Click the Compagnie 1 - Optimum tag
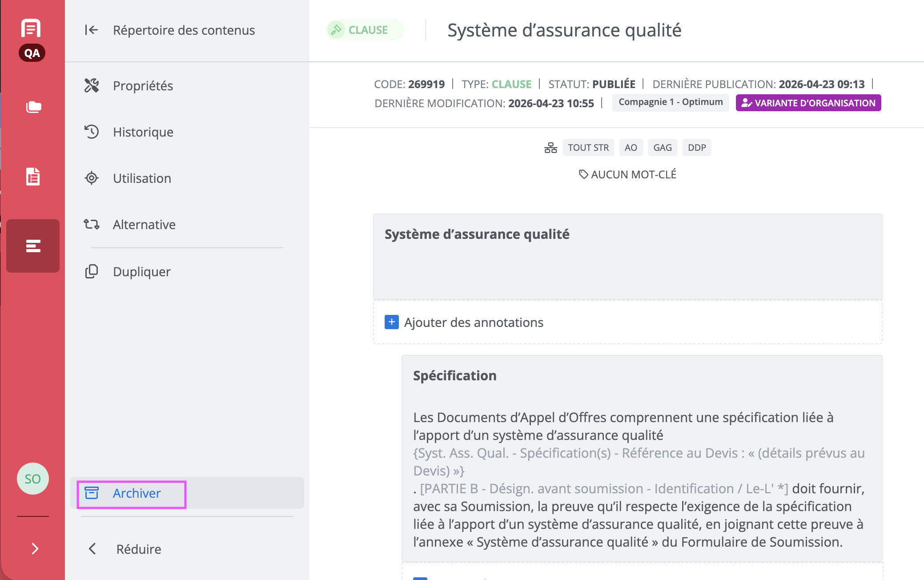 [x=671, y=102]
